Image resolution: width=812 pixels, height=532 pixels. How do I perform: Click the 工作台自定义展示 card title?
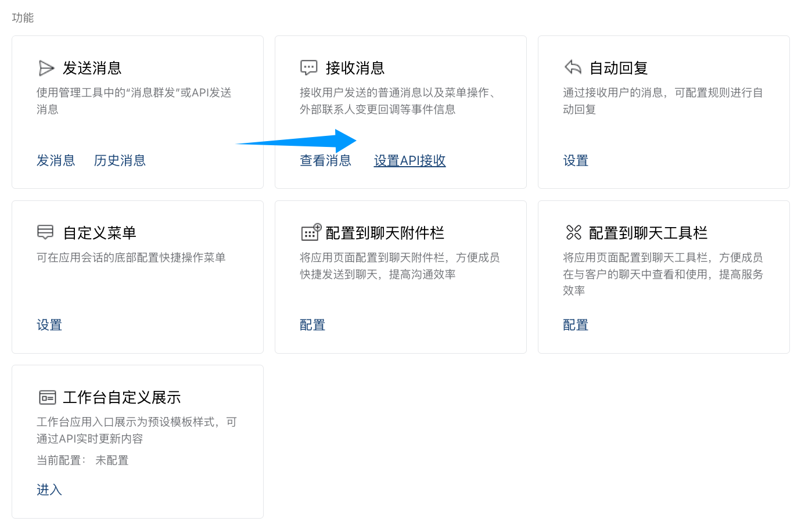pyautogui.click(x=122, y=397)
